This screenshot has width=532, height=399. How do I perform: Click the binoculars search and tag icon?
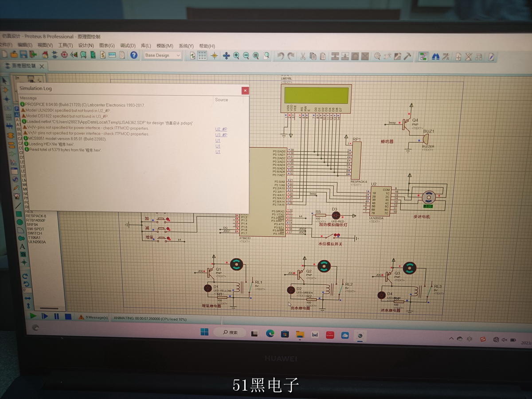[435, 56]
